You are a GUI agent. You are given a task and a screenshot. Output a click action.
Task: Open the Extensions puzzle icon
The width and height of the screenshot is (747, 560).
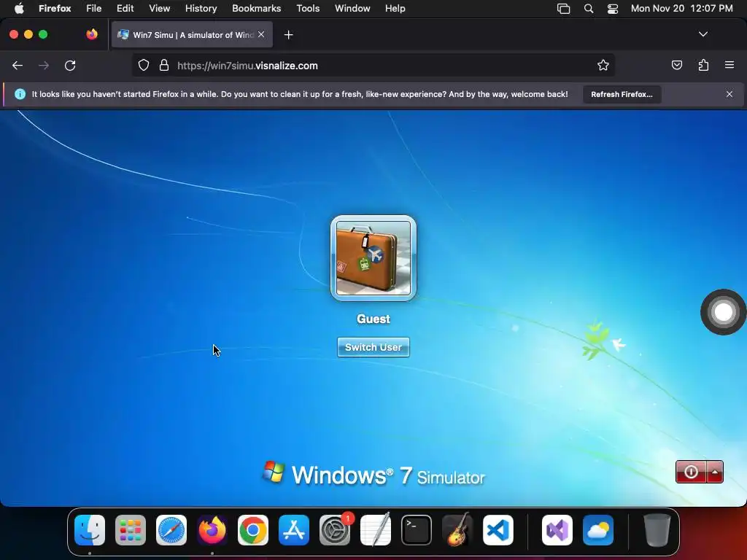[704, 66]
